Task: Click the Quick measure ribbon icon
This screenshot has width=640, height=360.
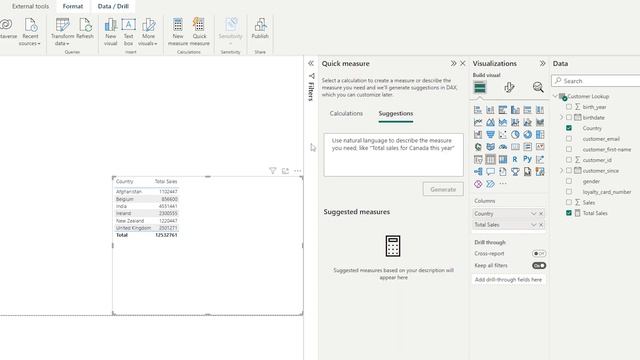Action: tap(199, 25)
